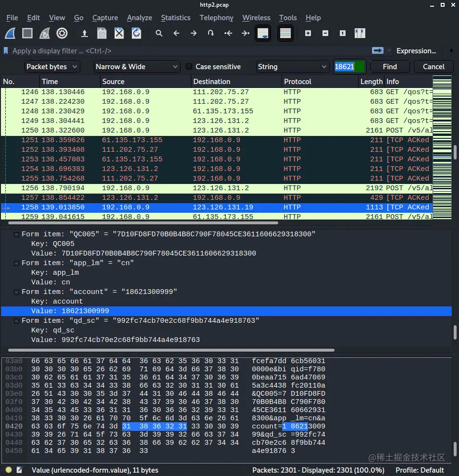The height and width of the screenshot is (476, 459).
Task: Reload this capture file
Action: click(x=136, y=33)
